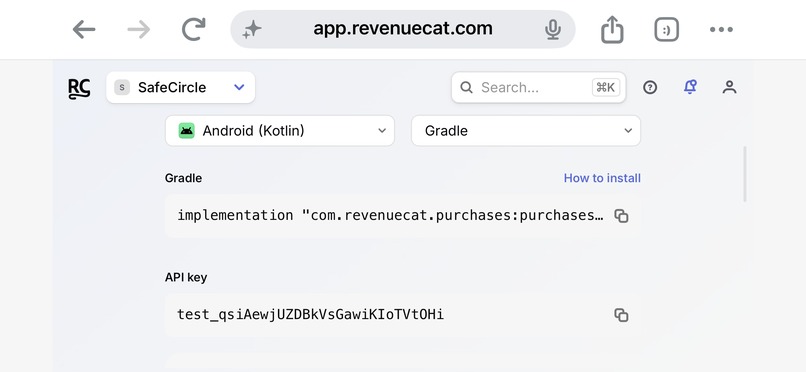Viewport: 806px width, 372px height.
Task: Tap the sparkle icon in address bar
Action: 252,29
